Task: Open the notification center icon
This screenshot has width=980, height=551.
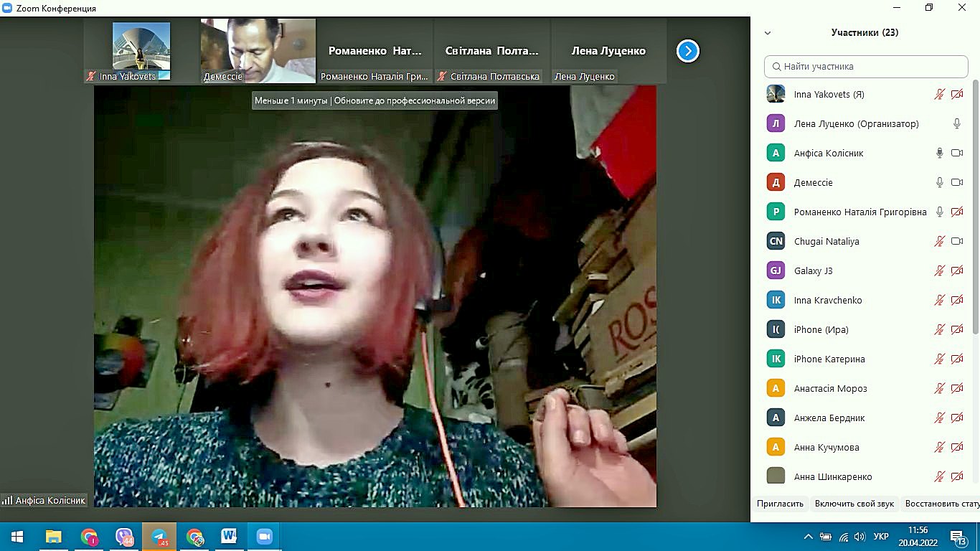Action: [958, 537]
